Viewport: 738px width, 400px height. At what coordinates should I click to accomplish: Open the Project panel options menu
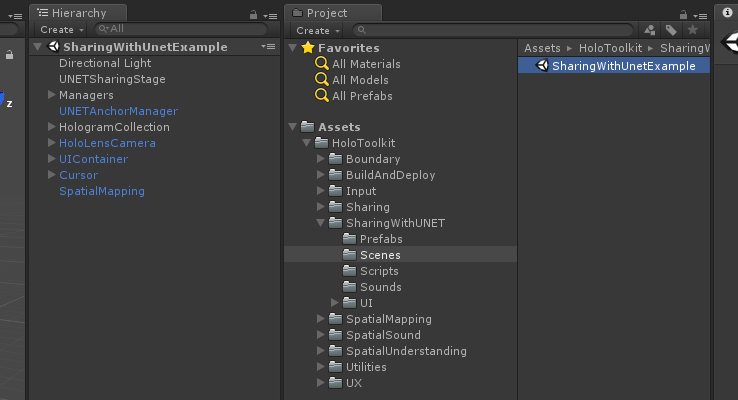click(700, 16)
